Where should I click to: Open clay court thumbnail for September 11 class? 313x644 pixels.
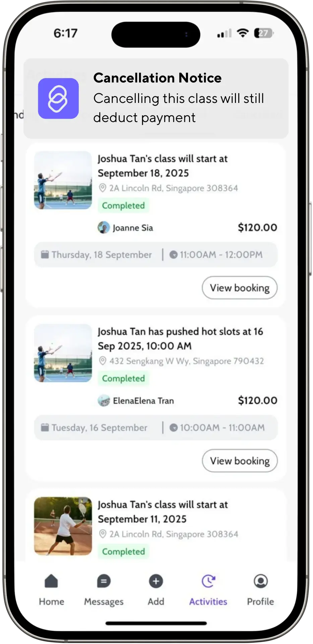point(63,526)
